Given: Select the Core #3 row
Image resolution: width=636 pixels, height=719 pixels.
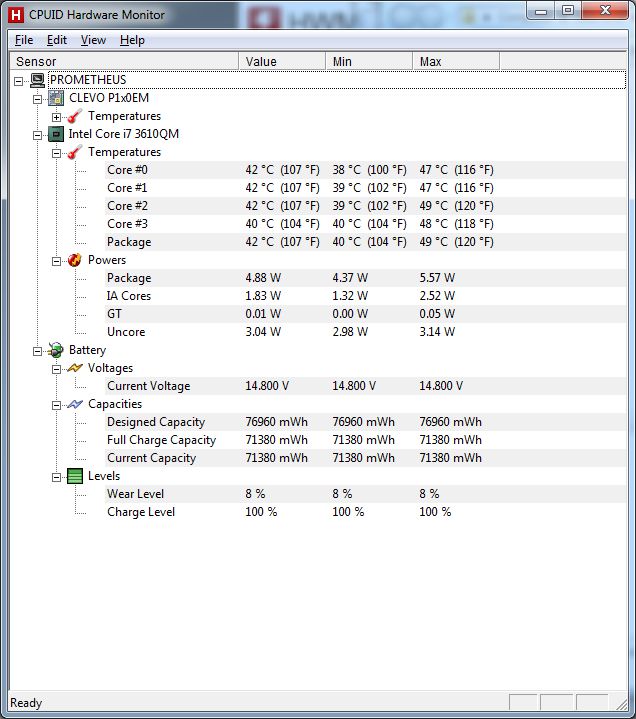Looking at the screenshot, I should (x=366, y=224).
